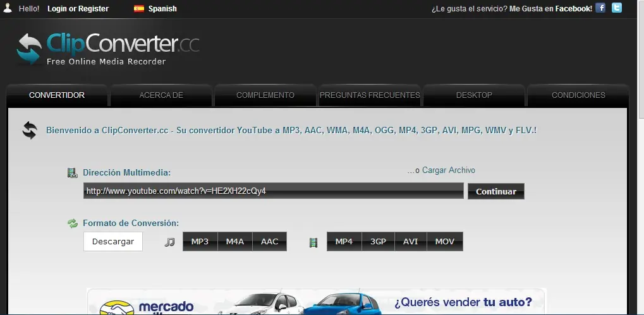Select MP4 conversion format
The image size is (644, 315).
(x=344, y=242)
